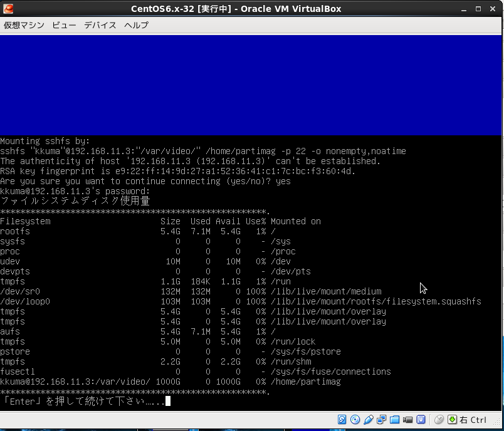The image size is (504, 431).
Task: Close the CentOS6.x-32 VM window
Action: (x=494, y=9)
